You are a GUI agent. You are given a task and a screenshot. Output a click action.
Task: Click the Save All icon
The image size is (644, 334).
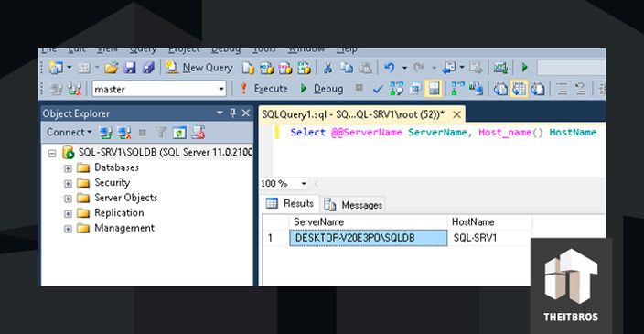coord(148,68)
